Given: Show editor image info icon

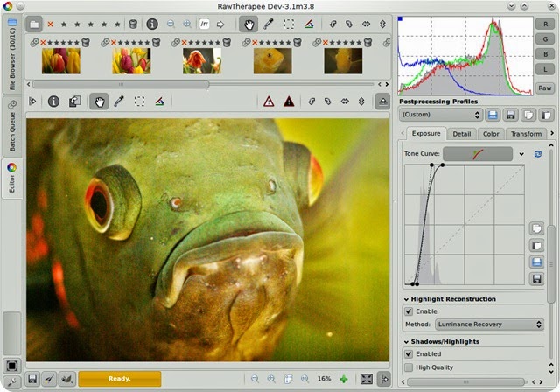Looking at the screenshot, I should pos(53,101).
